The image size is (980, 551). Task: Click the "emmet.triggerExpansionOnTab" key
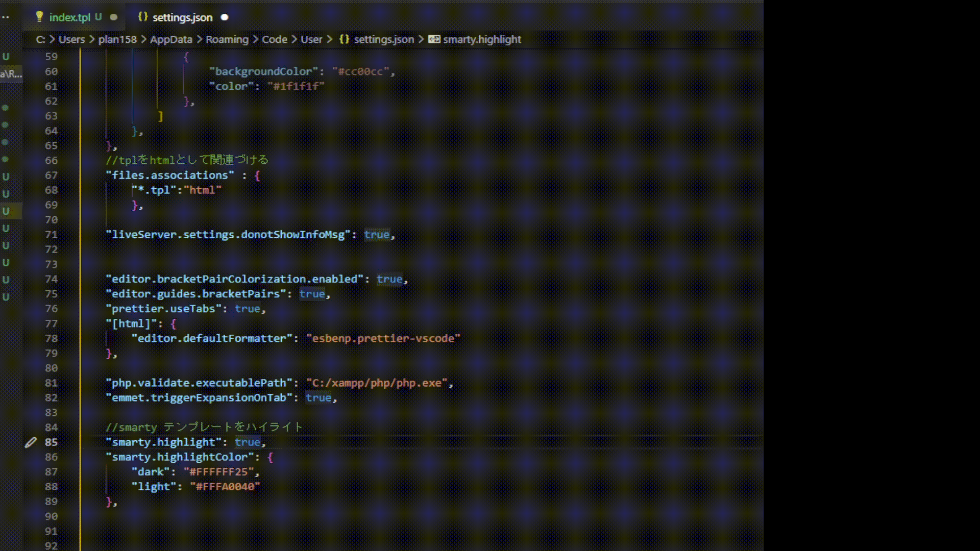click(199, 397)
